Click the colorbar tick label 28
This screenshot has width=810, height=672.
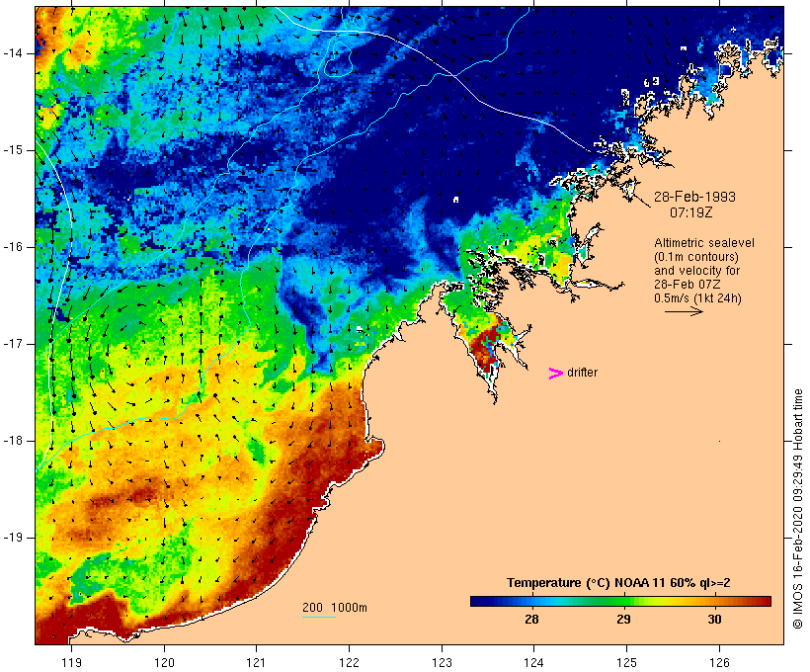coord(531,619)
